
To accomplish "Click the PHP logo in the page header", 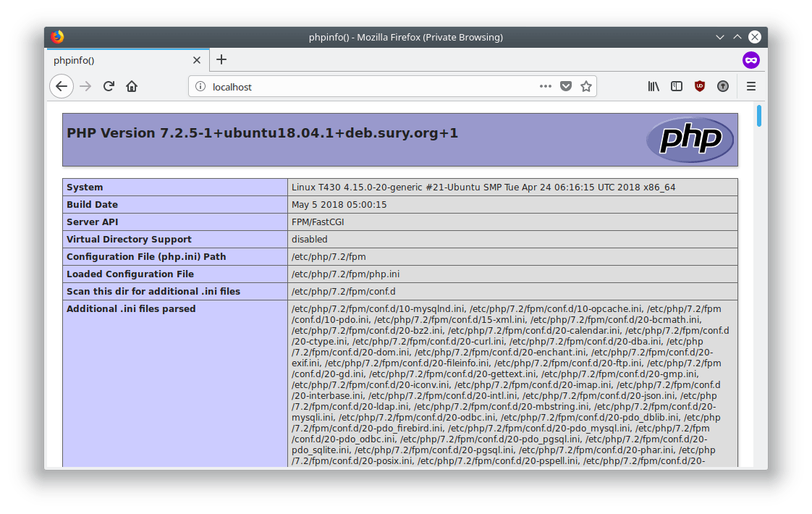I will click(690, 140).
